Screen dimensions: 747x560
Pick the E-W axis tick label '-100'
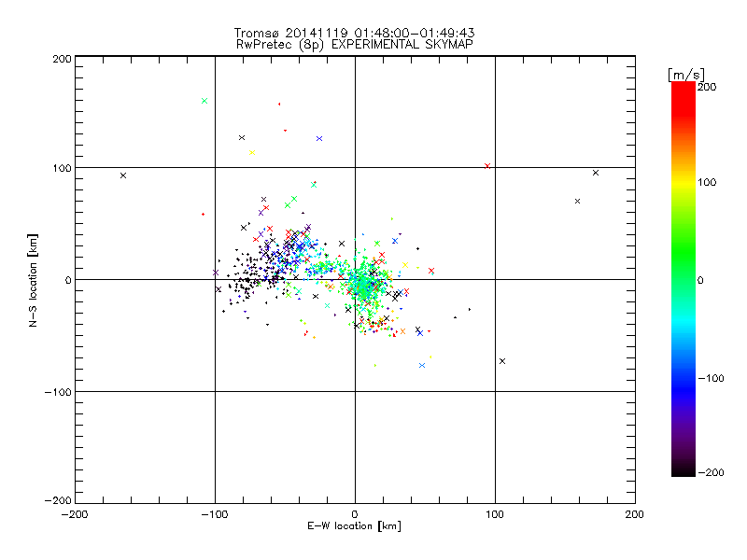pos(215,514)
